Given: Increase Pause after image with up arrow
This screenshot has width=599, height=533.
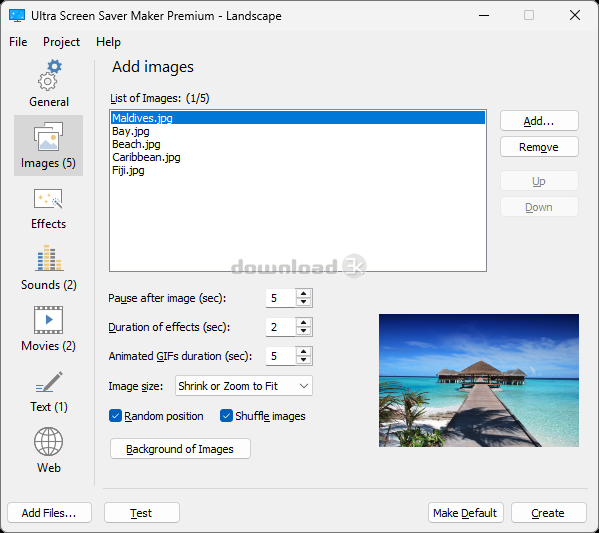Looking at the screenshot, I should coord(304,294).
